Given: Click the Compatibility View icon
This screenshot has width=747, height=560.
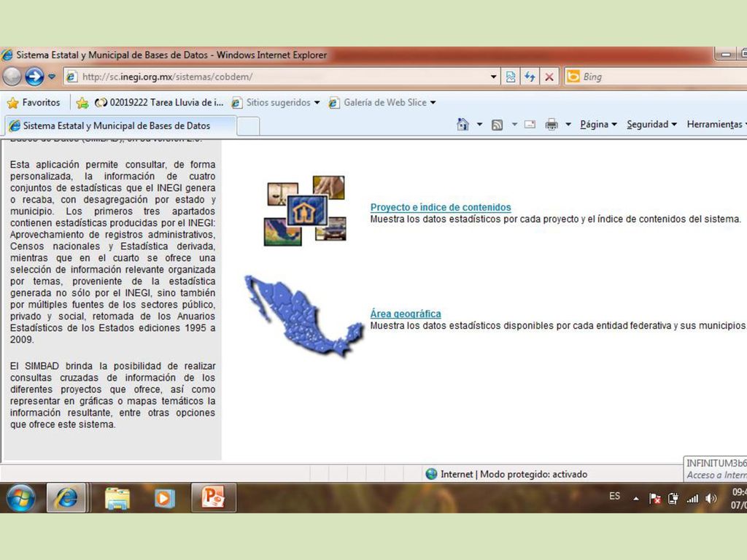Looking at the screenshot, I should pyautogui.click(x=510, y=77).
